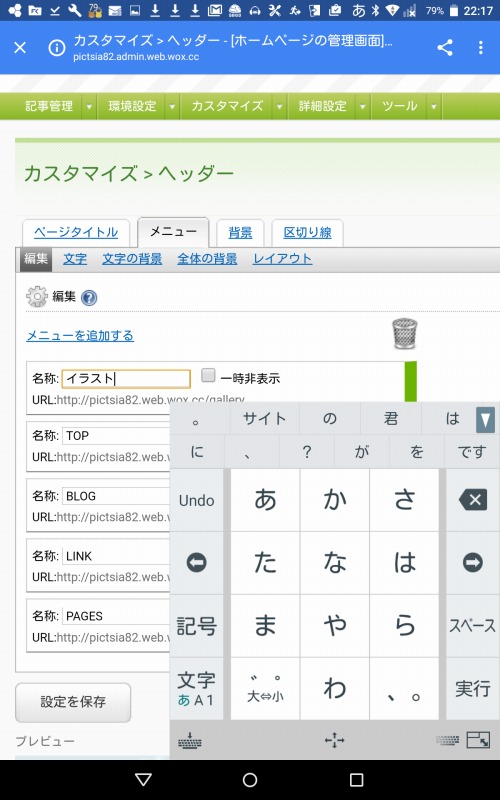This screenshot has height=800, width=500.
Task: Focus the BLOG name field
Action: click(x=116, y=496)
